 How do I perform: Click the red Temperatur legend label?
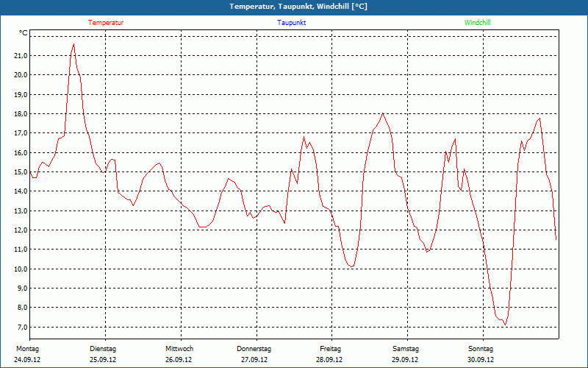point(106,23)
